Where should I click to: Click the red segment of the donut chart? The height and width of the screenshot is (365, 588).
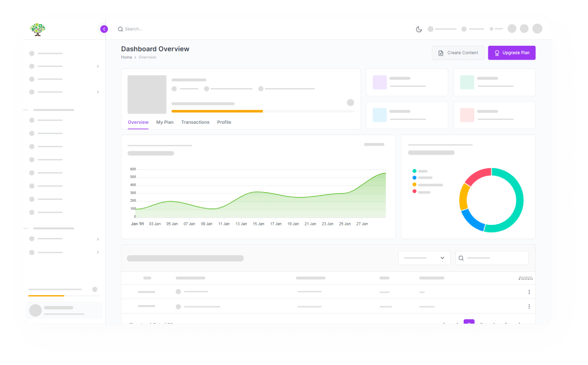477,176
